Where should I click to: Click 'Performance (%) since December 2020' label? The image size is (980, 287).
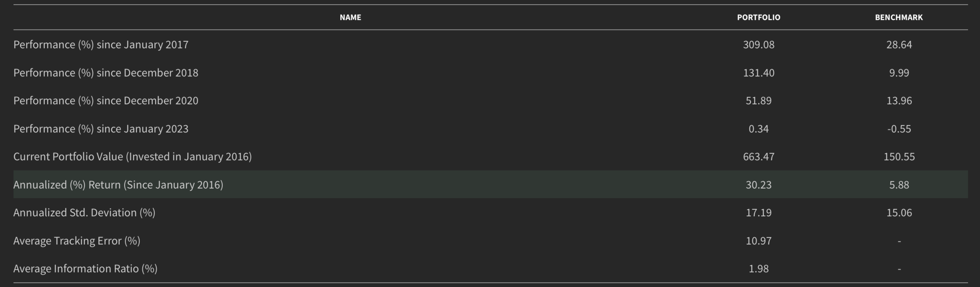pos(106,101)
